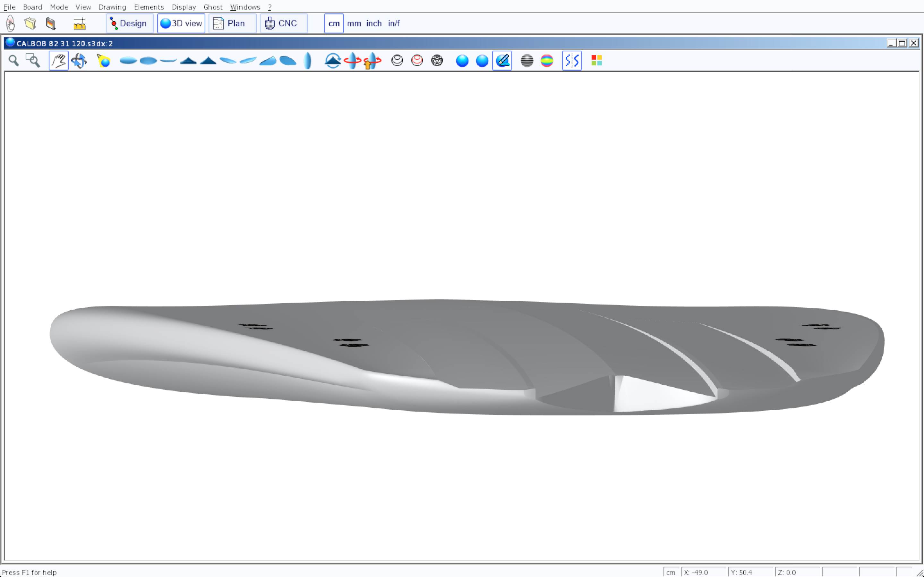This screenshot has height=577, width=924.
Task: Enable the rainbow curvature color rendering
Action: click(547, 61)
